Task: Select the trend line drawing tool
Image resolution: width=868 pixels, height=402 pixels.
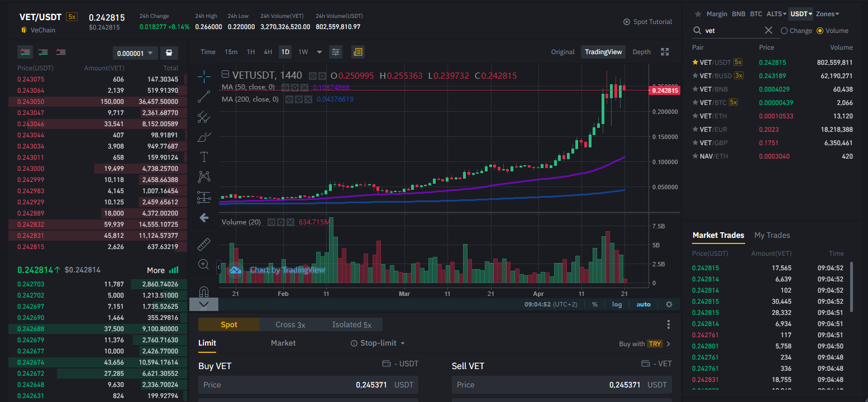Action: [x=204, y=97]
